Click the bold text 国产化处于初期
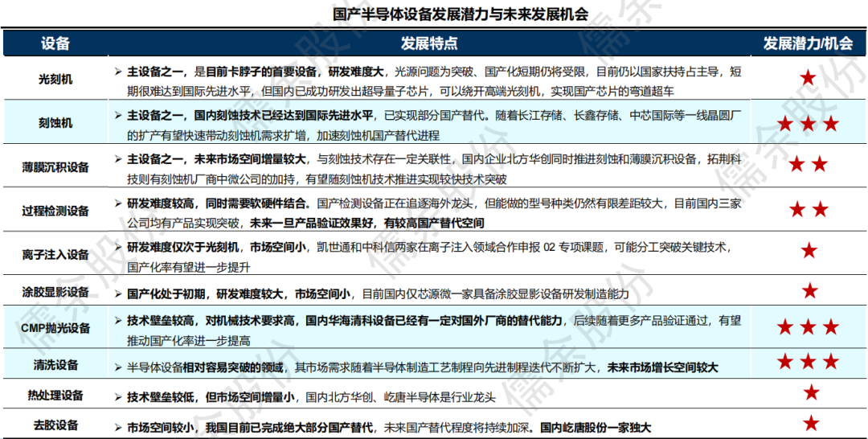 [x=166, y=294]
